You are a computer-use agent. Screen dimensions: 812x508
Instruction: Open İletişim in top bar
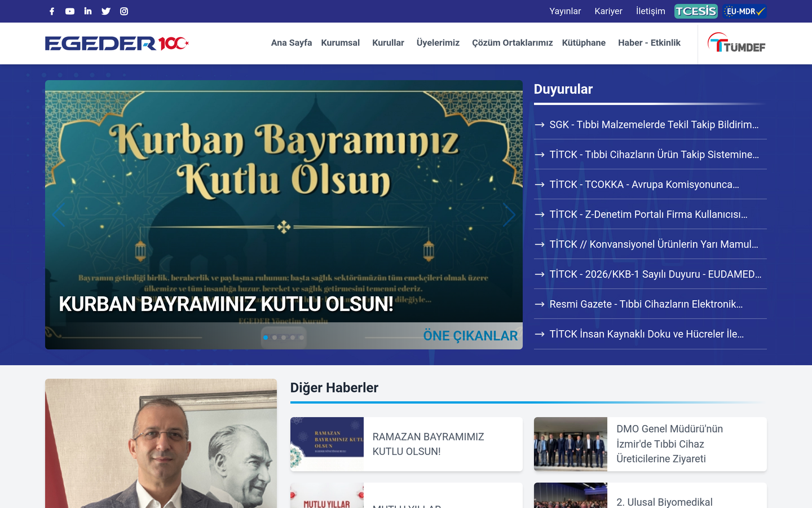(x=650, y=11)
